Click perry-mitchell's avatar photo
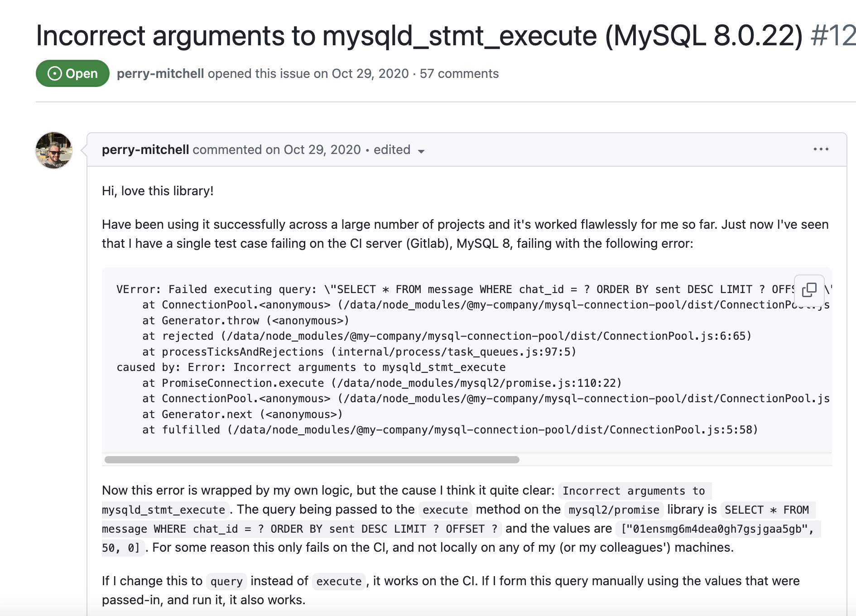 pos(54,150)
